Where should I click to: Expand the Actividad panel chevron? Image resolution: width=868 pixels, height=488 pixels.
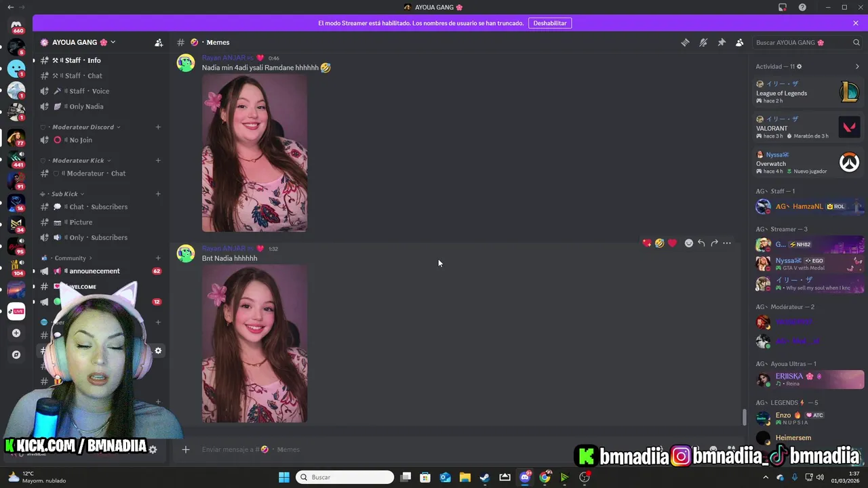[857, 66]
